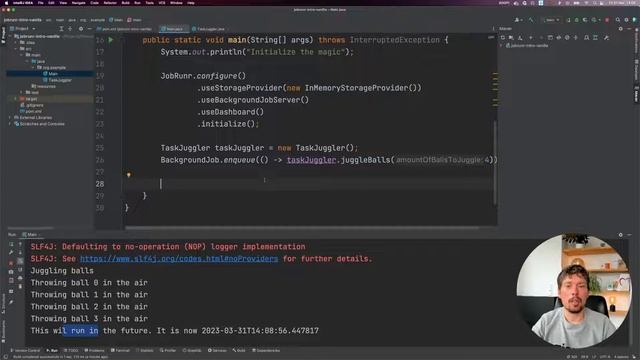Open the Terminal tool window

click(120, 350)
